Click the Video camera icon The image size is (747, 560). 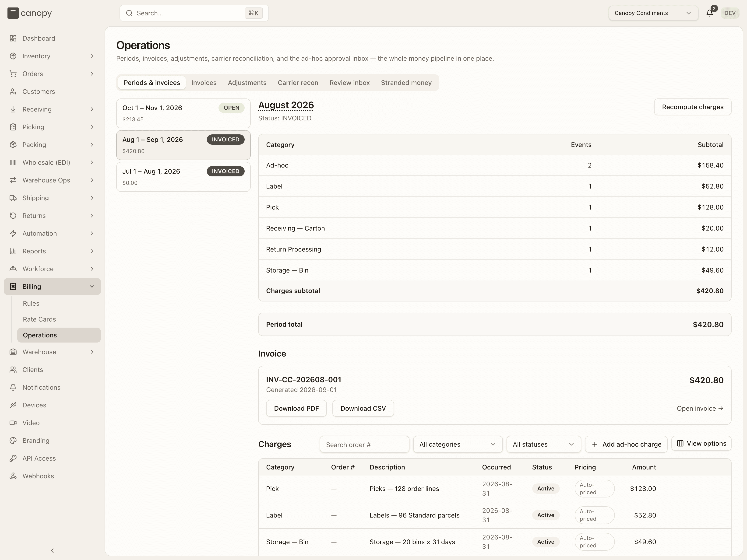coord(13,423)
